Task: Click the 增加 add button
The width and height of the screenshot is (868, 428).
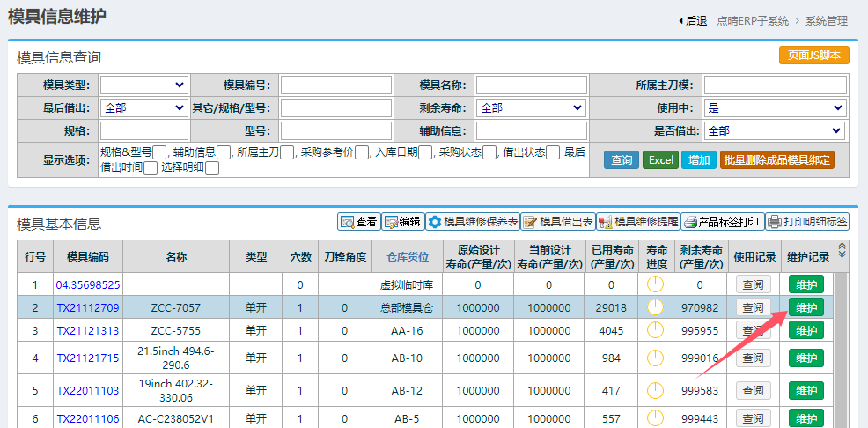Action: tap(699, 160)
